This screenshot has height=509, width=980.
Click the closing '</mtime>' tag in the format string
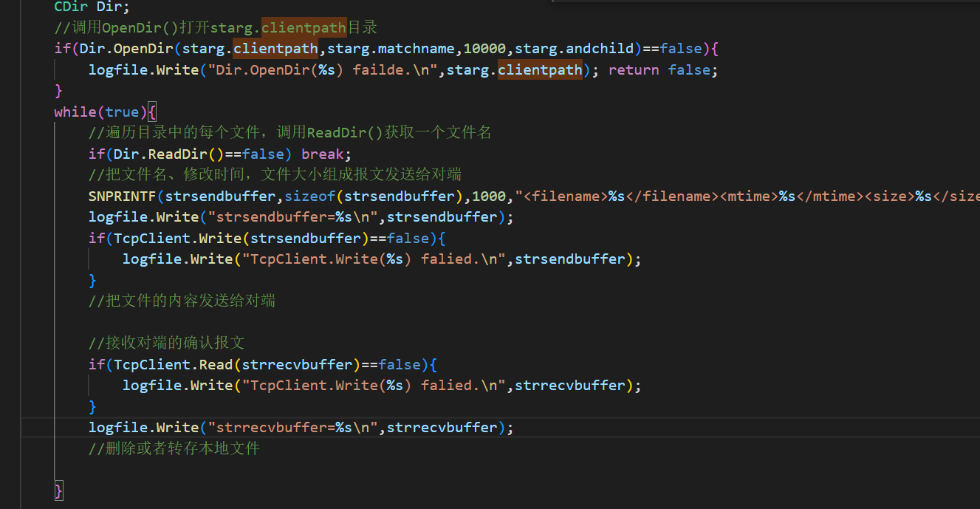(x=829, y=197)
